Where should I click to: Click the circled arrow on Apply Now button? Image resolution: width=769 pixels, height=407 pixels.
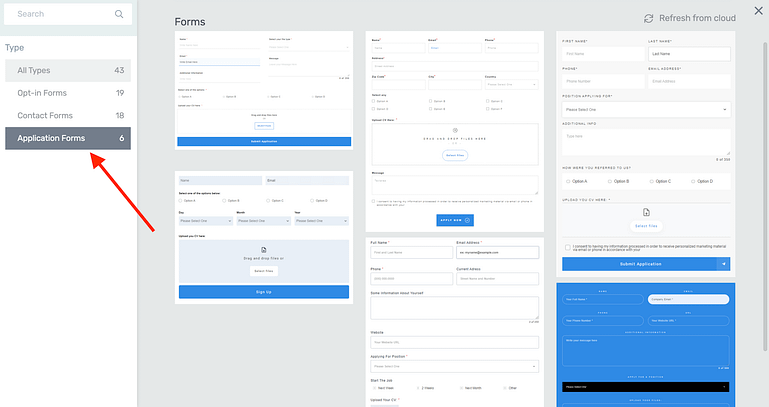coord(468,220)
